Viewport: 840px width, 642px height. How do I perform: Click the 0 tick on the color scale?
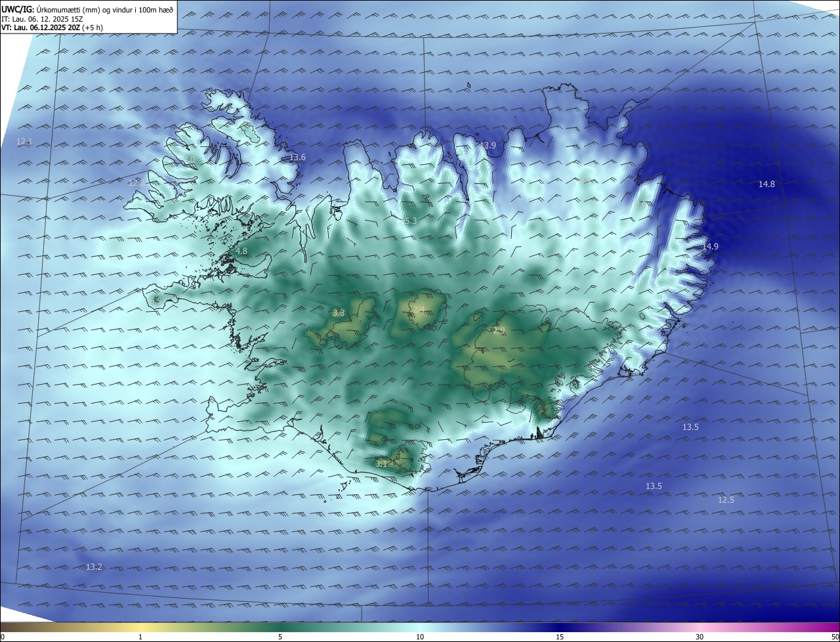click(x=3, y=637)
